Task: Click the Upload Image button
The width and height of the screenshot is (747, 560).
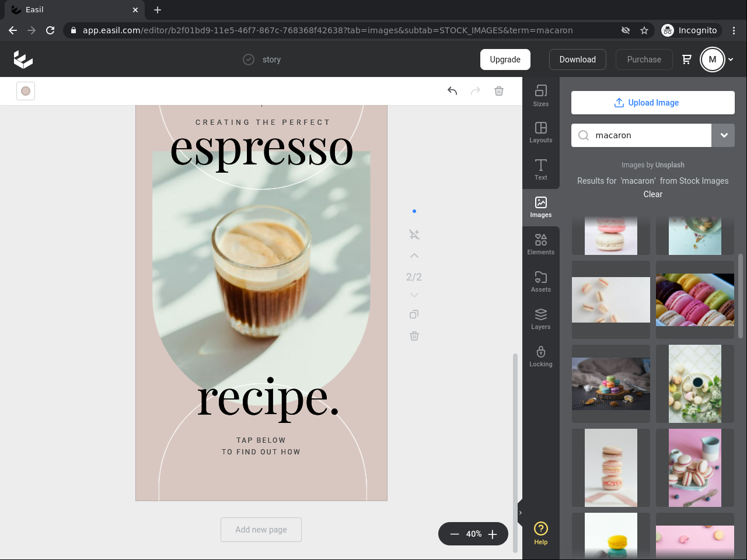Action: pos(652,103)
